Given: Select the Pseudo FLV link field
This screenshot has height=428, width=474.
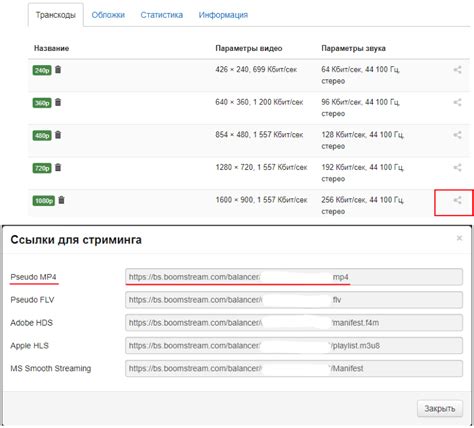Looking at the screenshot, I should [x=294, y=300].
